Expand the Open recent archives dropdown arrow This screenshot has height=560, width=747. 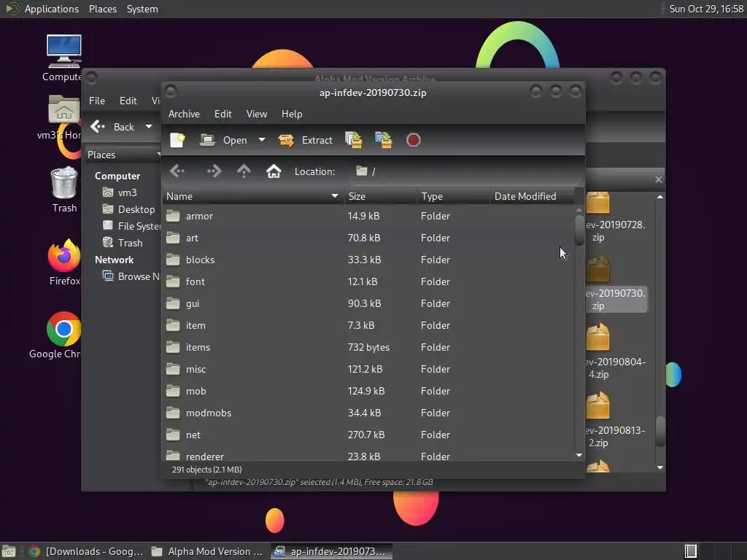tap(262, 140)
